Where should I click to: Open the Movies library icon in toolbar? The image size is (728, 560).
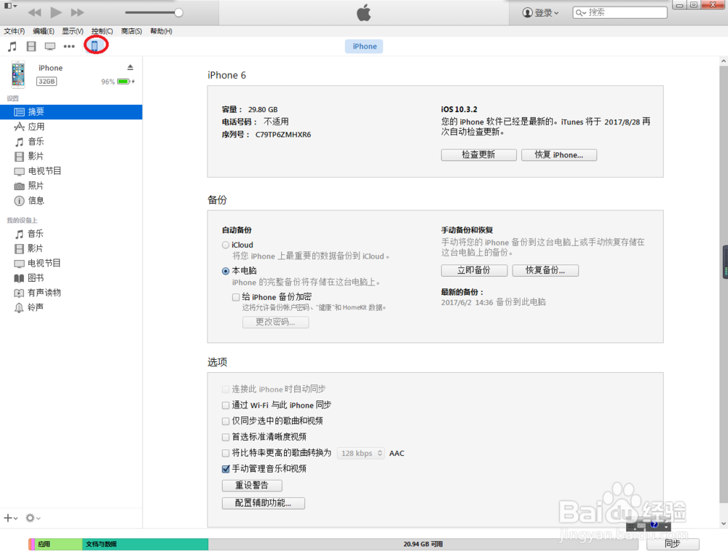pyautogui.click(x=31, y=47)
